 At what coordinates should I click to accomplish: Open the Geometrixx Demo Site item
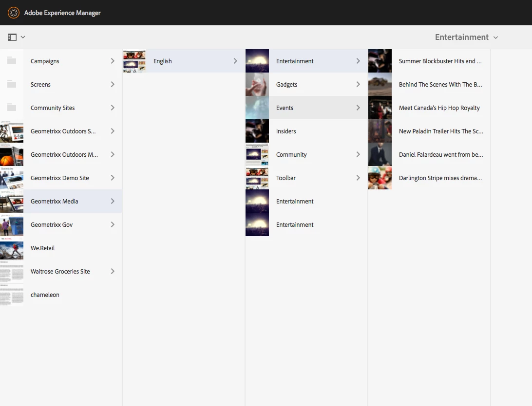pyautogui.click(x=60, y=178)
